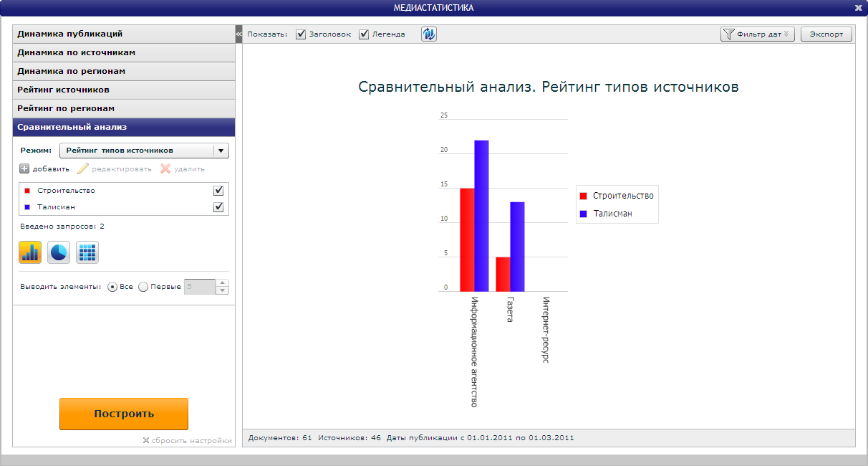This screenshot has height=466, width=868.
Task: Open Динамика по регионам section
Action: coord(124,71)
